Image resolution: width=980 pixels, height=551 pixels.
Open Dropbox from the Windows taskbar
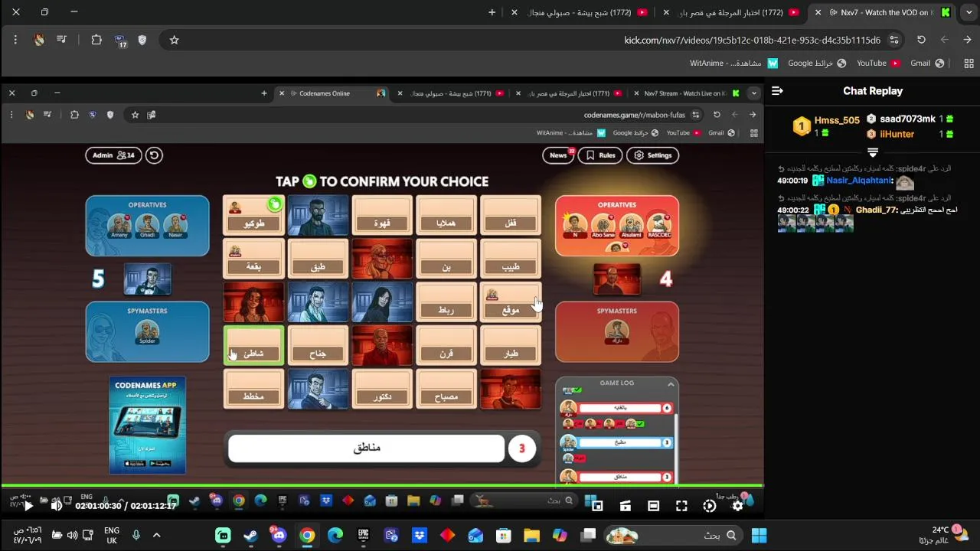[420, 536]
